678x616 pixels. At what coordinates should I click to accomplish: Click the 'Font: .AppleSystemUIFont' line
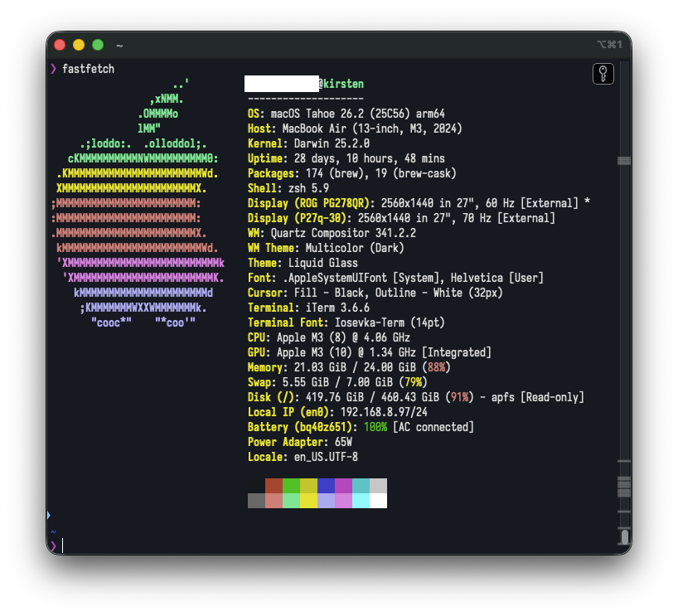pyautogui.click(x=395, y=278)
